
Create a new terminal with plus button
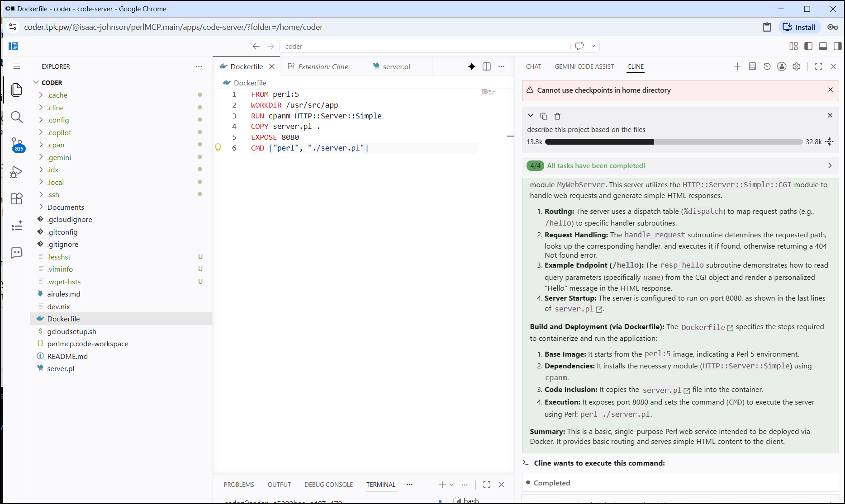pos(442,485)
